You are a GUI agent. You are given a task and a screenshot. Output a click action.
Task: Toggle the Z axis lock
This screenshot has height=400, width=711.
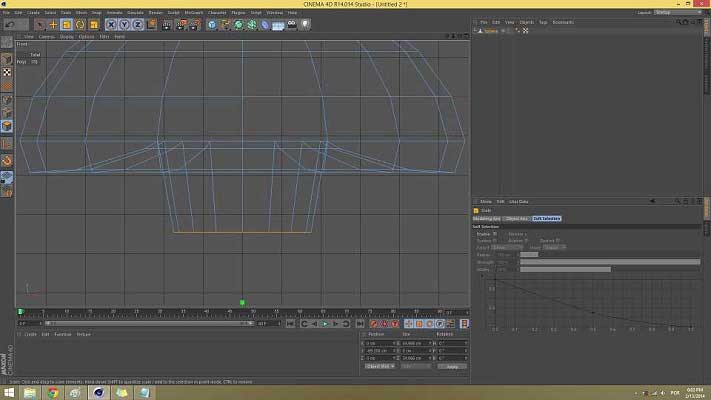pos(137,24)
